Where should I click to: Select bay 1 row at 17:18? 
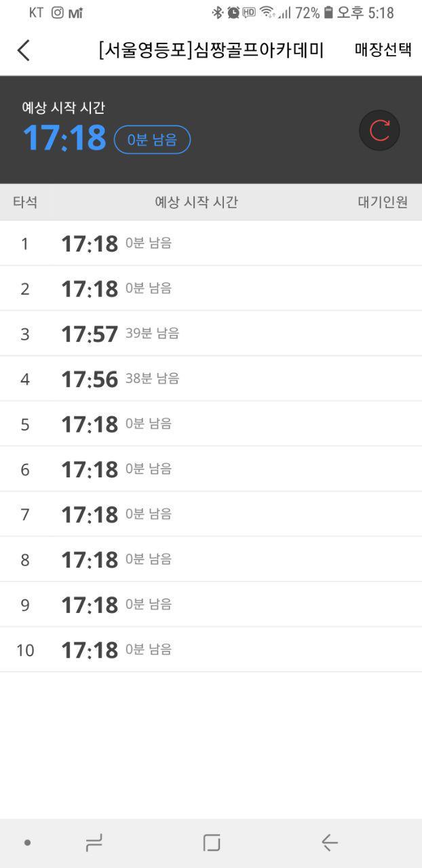click(x=211, y=243)
